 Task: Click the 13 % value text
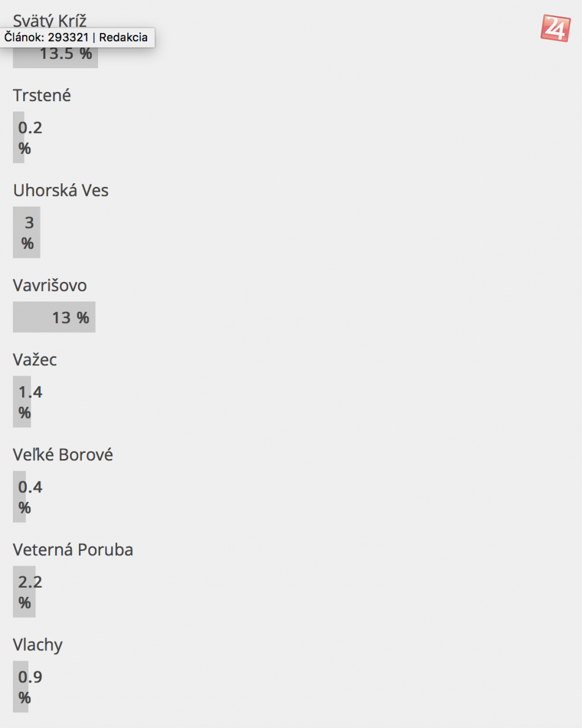pos(70,317)
